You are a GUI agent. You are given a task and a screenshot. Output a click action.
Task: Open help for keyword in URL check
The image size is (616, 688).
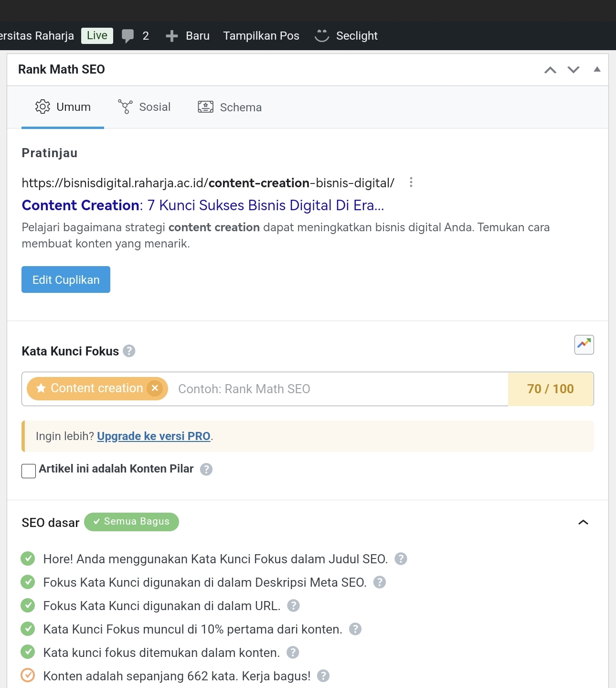(293, 606)
